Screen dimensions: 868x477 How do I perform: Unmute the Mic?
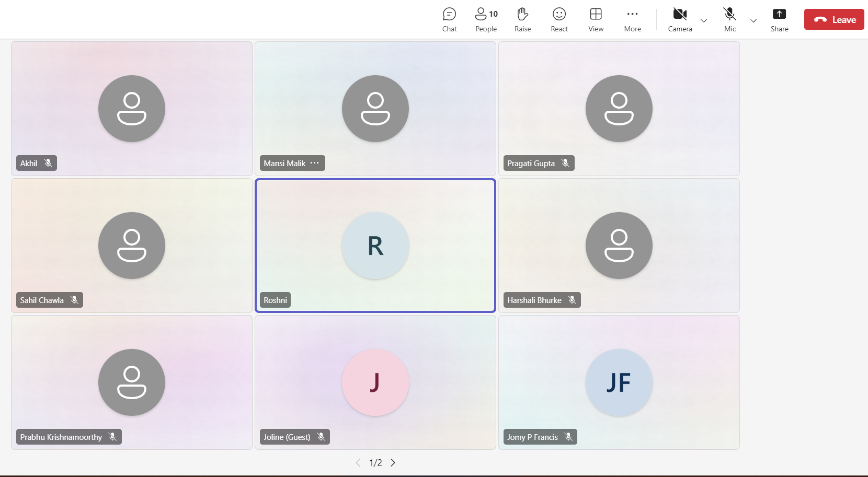pos(730,20)
